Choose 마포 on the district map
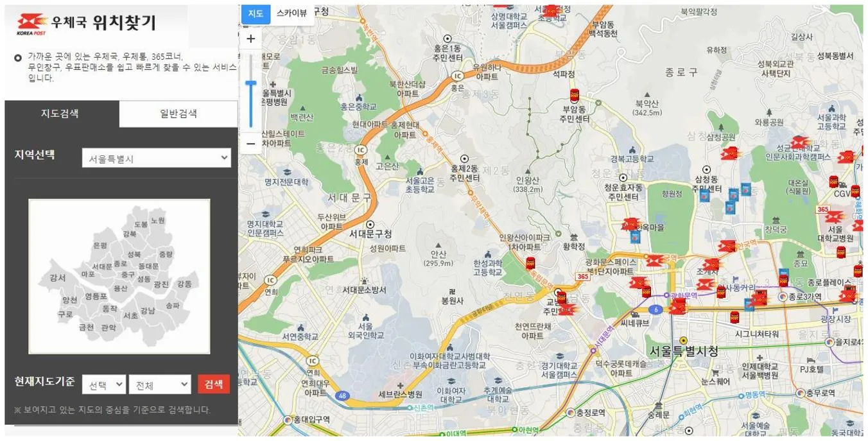868x441 pixels. (88, 274)
